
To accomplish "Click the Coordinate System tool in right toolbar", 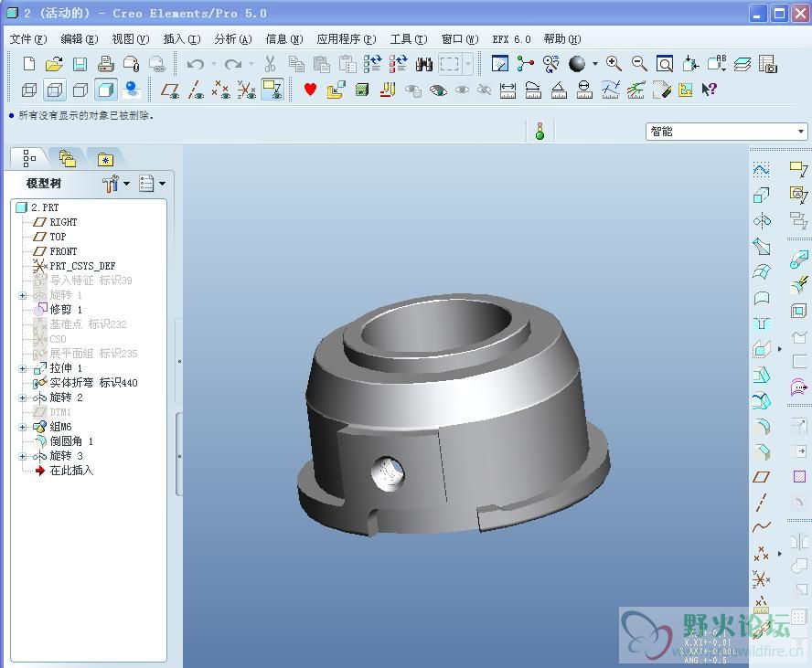I will pyautogui.click(x=761, y=579).
